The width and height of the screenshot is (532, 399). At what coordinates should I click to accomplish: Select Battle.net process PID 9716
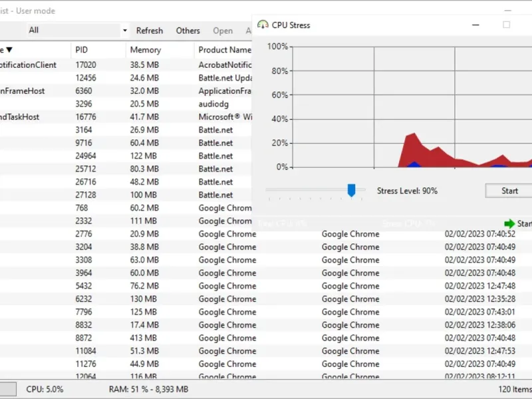(126, 143)
